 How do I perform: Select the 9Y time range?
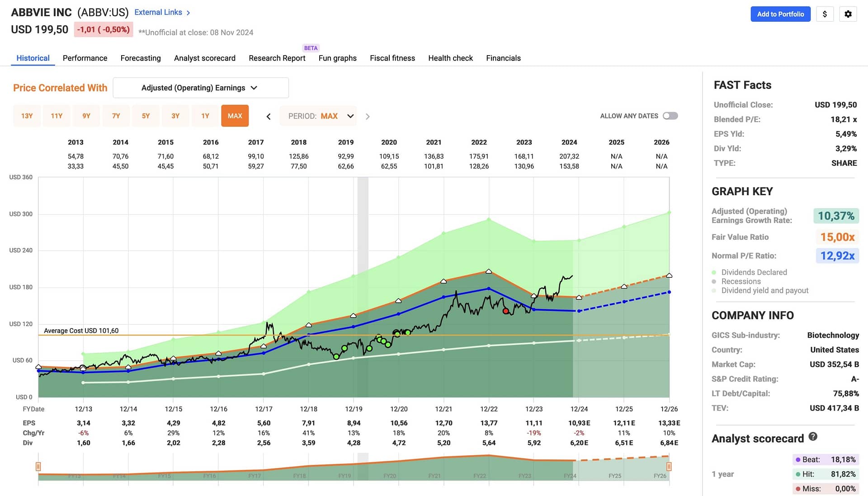[86, 116]
